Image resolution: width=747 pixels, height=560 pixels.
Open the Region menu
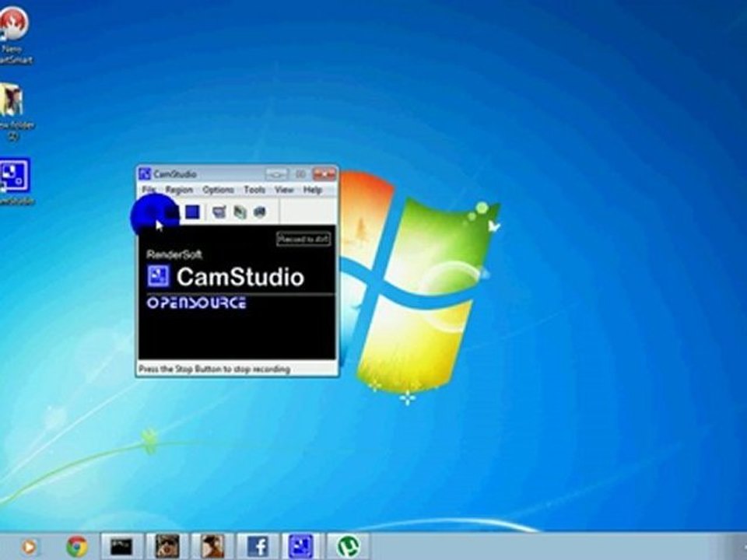[x=179, y=190]
